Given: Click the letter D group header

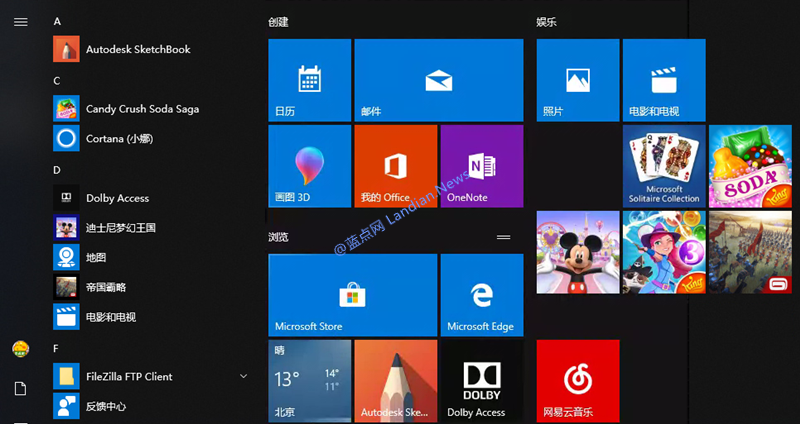Looking at the screenshot, I should [x=57, y=170].
